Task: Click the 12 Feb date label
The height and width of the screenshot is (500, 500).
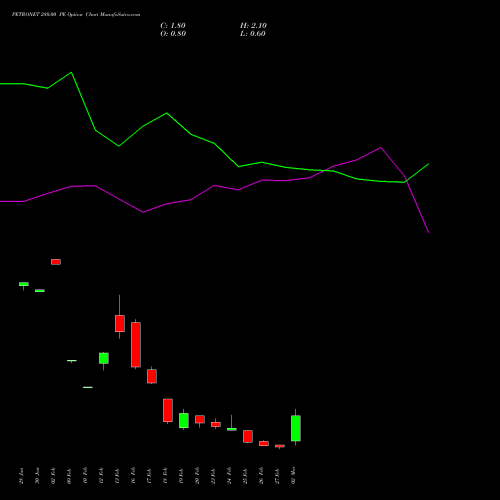Action: [101, 476]
